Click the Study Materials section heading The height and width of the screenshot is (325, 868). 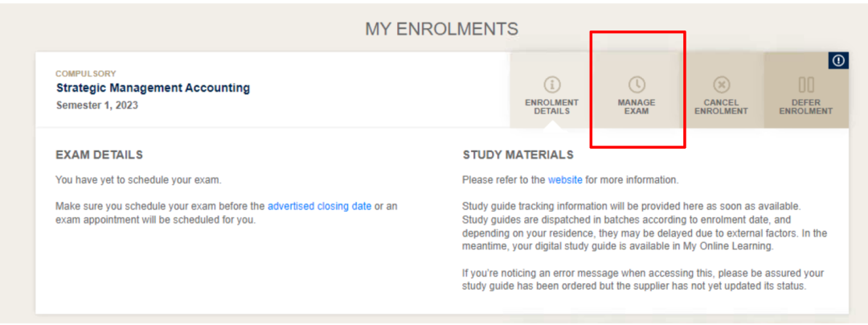pos(518,154)
